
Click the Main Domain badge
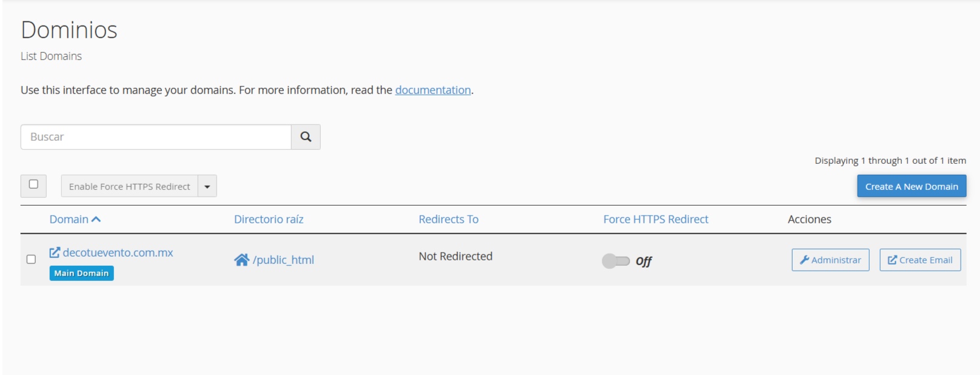(81, 273)
